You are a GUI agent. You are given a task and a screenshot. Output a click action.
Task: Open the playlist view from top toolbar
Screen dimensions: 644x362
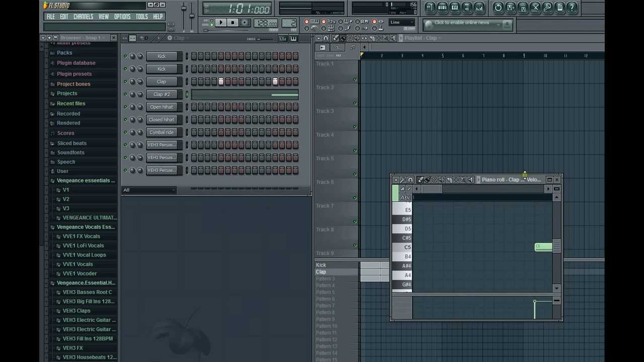coord(430,8)
